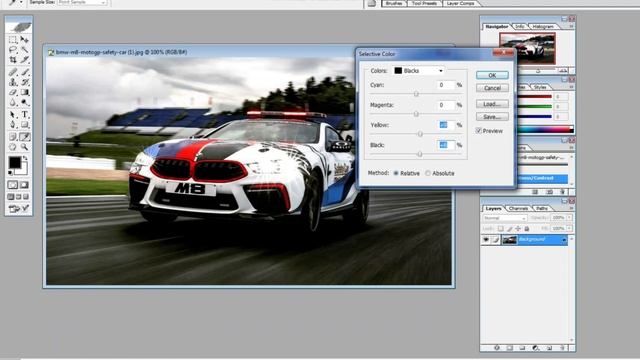
Task: Select the Path Selection tool
Action: [13, 115]
